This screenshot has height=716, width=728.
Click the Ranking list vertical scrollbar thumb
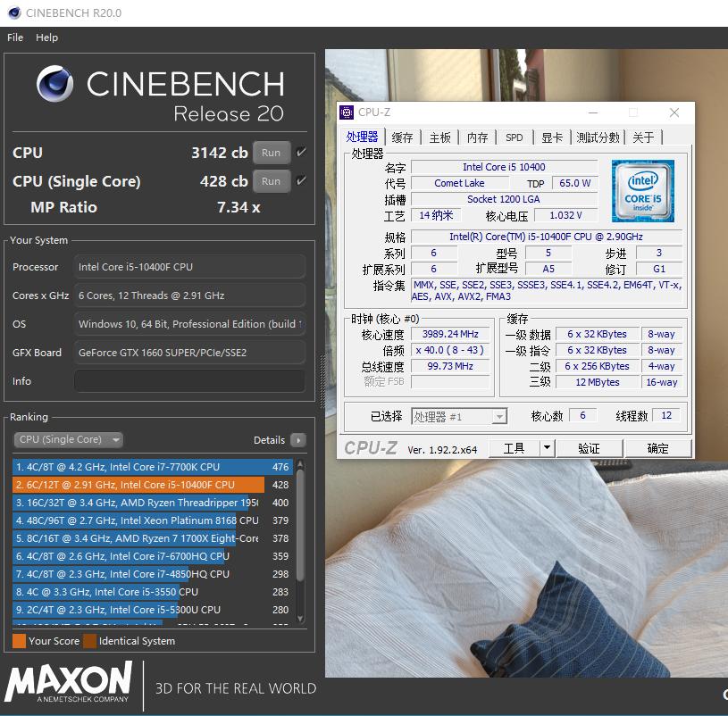[300, 525]
